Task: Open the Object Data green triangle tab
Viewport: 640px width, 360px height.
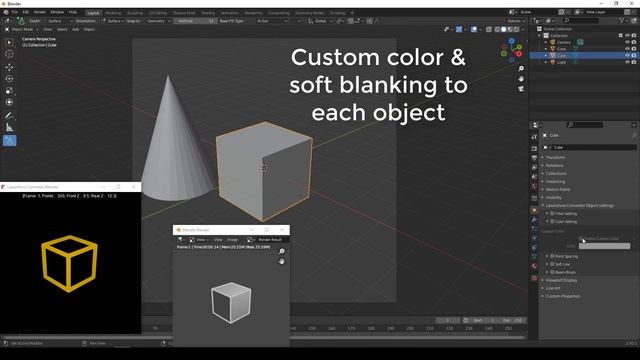Action: click(534, 256)
